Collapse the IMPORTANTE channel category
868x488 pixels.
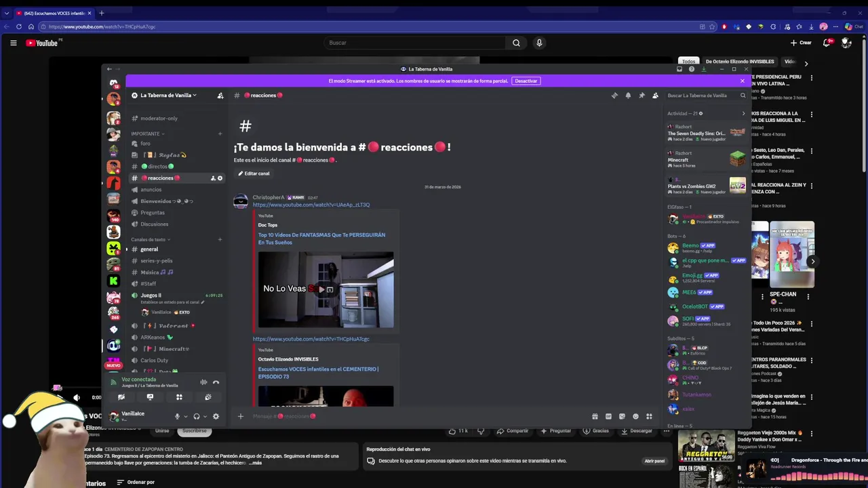(x=148, y=134)
